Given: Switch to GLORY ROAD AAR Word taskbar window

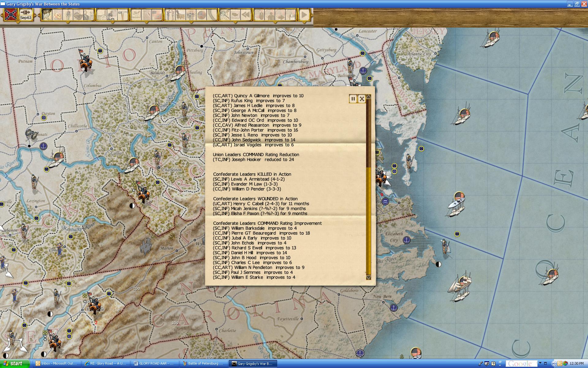Looking at the screenshot, I should coord(155,363).
